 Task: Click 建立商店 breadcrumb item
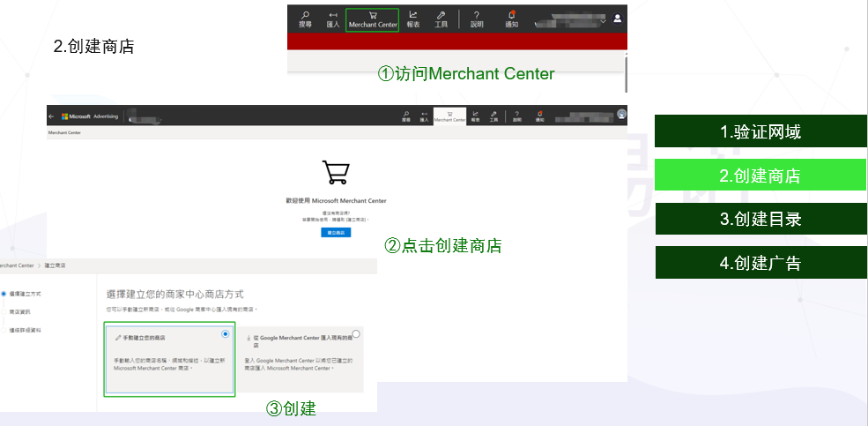55,265
